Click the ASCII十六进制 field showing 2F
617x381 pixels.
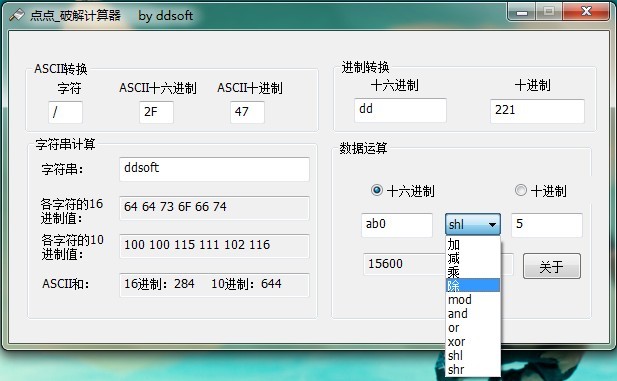pos(156,112)
